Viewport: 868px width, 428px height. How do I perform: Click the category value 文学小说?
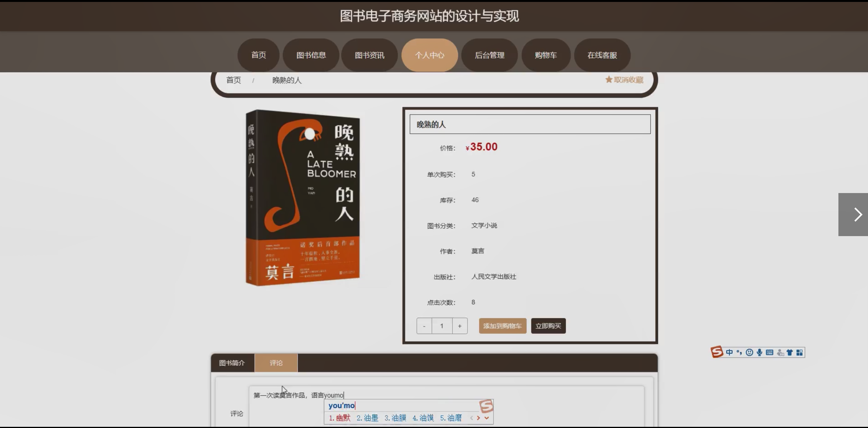tap(484, 225)
